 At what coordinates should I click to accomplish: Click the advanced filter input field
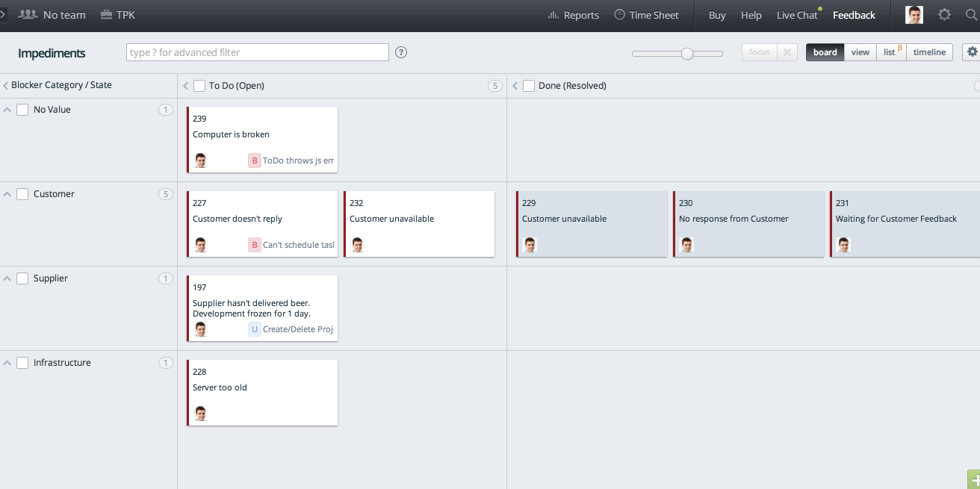click(x=257, y=52)
